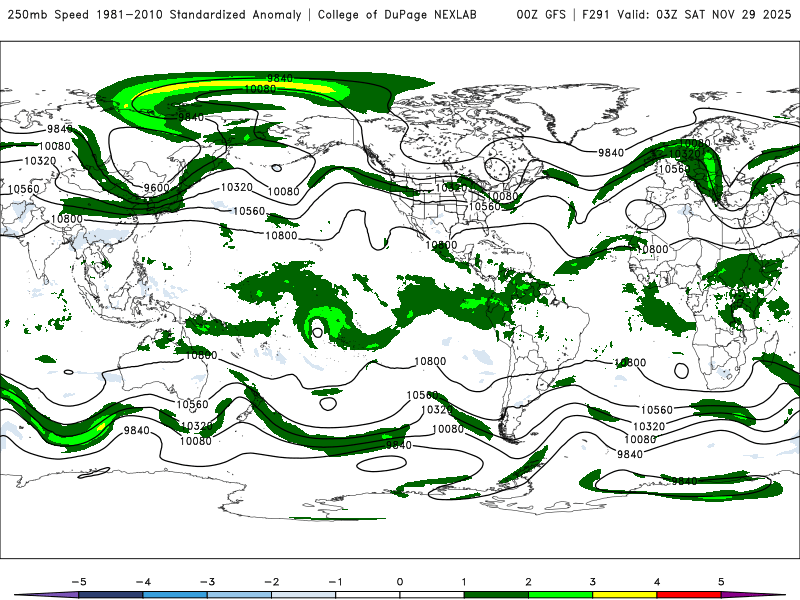
Task: Click the "2" colorbar tick label
Action: [528, 582]
